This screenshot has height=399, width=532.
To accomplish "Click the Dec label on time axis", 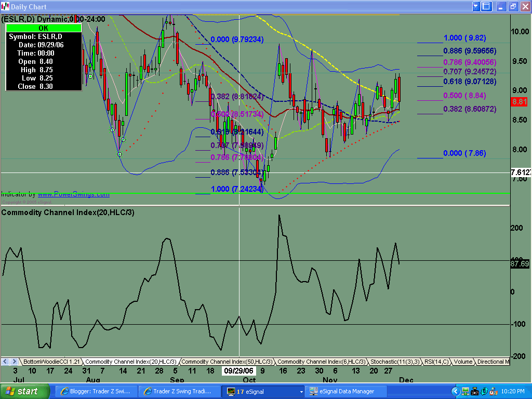I will pyautogui.click(x=406, y=380).
